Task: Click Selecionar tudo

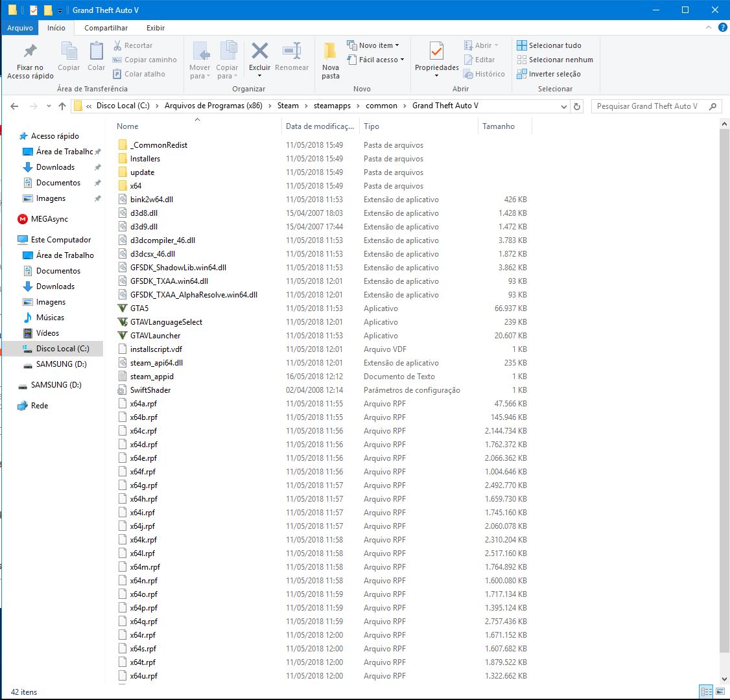Action: pos(549,45)
